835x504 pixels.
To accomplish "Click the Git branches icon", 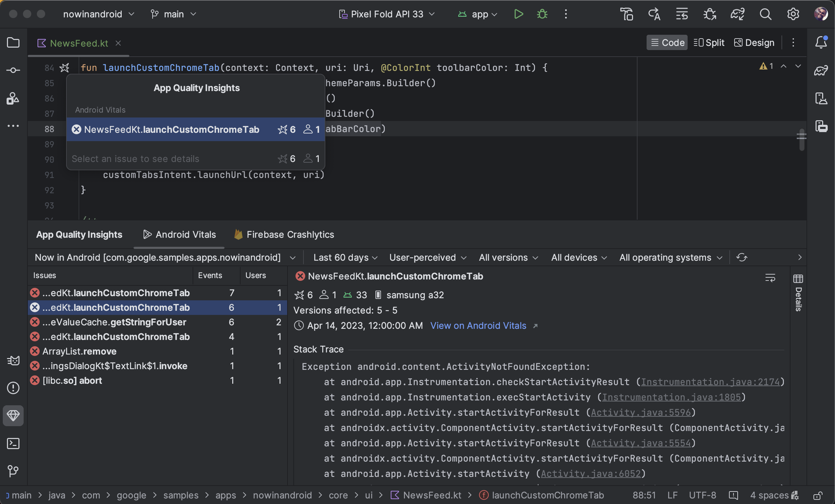I will 154,14.
